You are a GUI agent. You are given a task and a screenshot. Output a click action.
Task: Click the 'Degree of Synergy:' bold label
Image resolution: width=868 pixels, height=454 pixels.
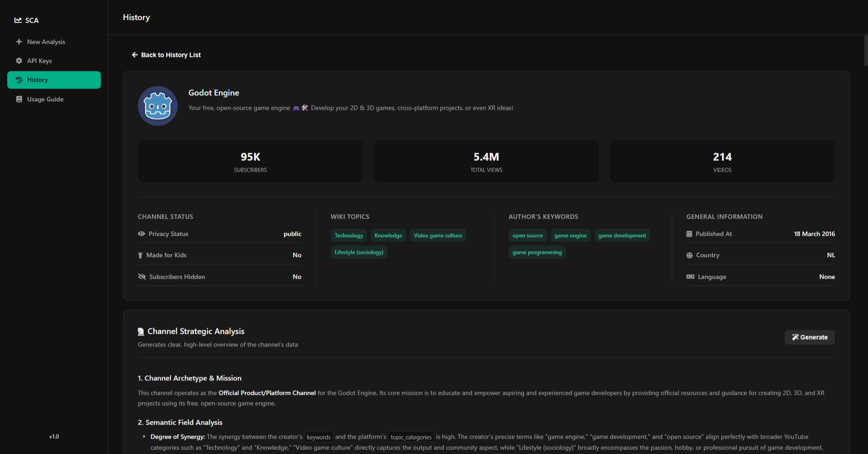[x=178, y=437]
